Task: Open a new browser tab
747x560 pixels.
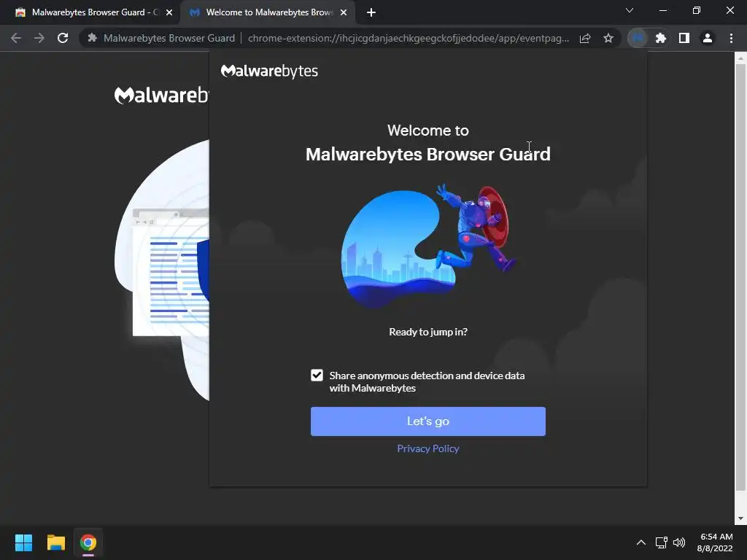Action: pos(371,12)
